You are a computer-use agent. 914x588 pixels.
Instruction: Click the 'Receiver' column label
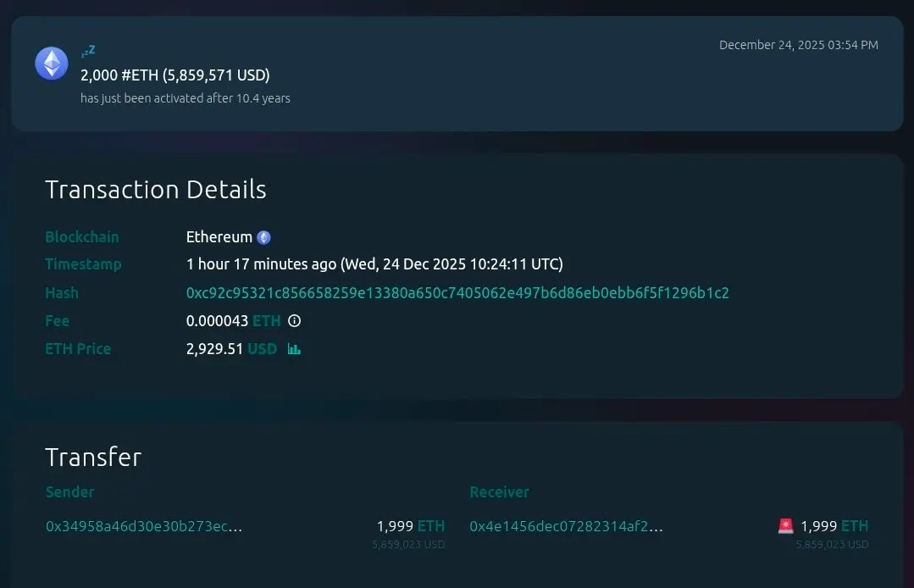pos(500,492)
